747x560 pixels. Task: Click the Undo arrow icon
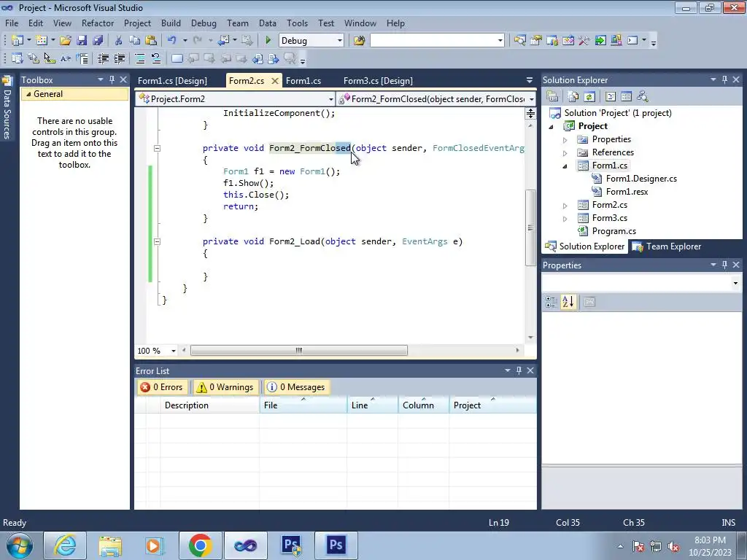pyautogui.click(x=172, y=41)
